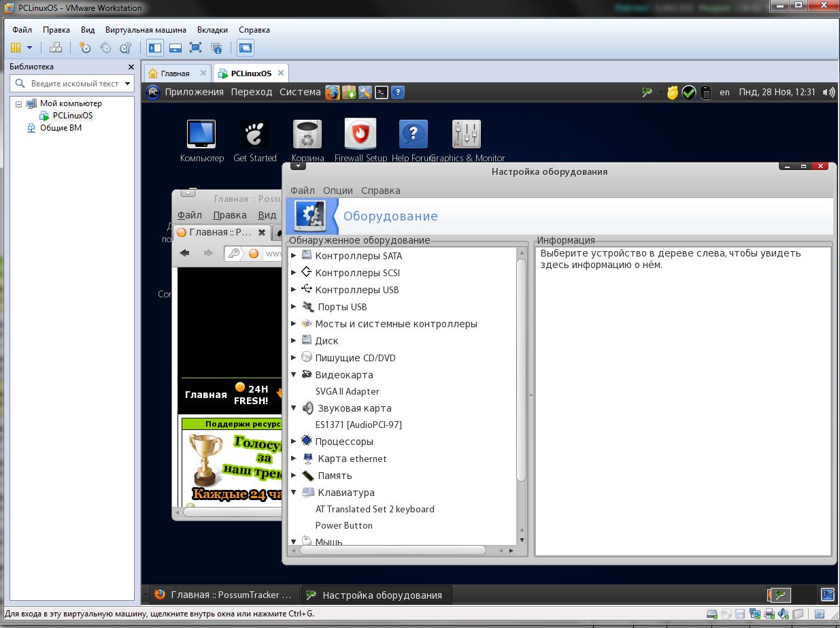840x628 pixels.
Task: Expand the Порты USB node
Action: (x=294, y=307)
